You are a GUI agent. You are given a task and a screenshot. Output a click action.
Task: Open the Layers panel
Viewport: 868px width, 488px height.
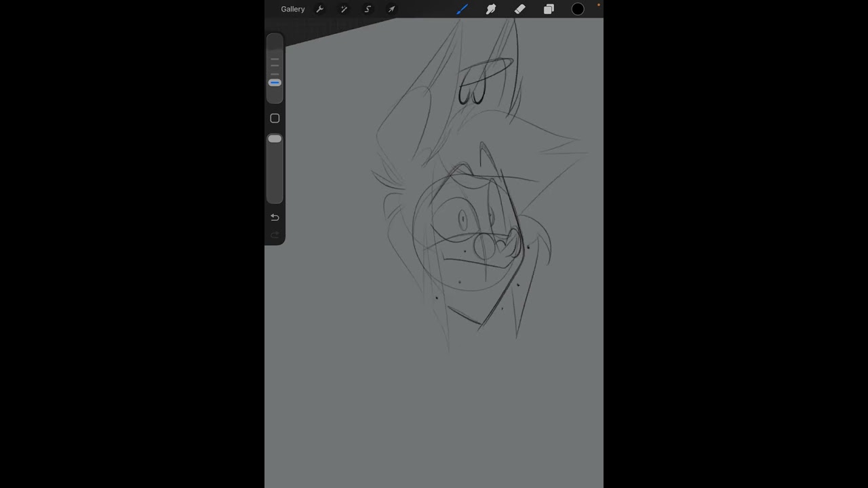549,9
